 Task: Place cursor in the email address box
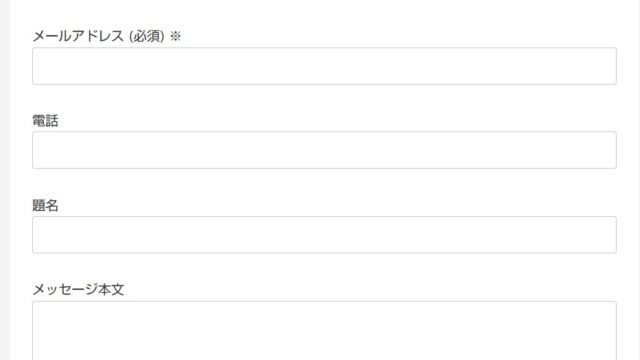[x=324, y=66]
